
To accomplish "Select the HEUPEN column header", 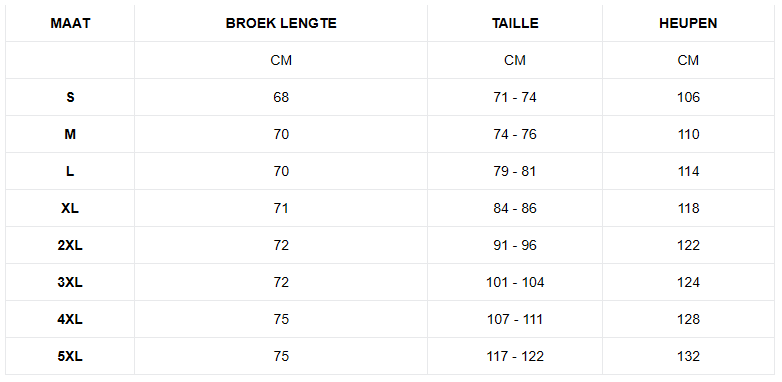I will [x=688, y=23].
